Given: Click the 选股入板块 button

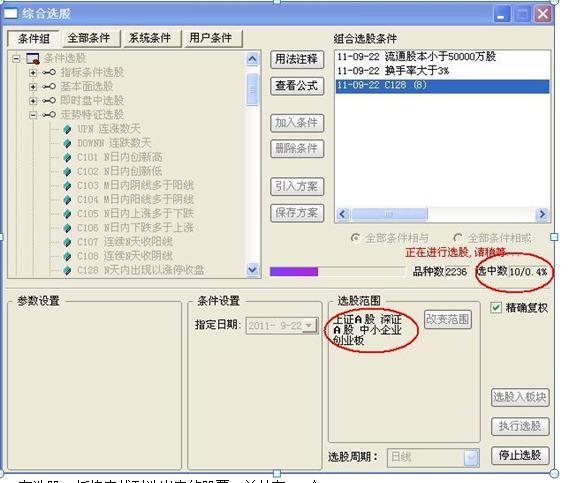Looking at the screenshot, I should coord(520,397).
